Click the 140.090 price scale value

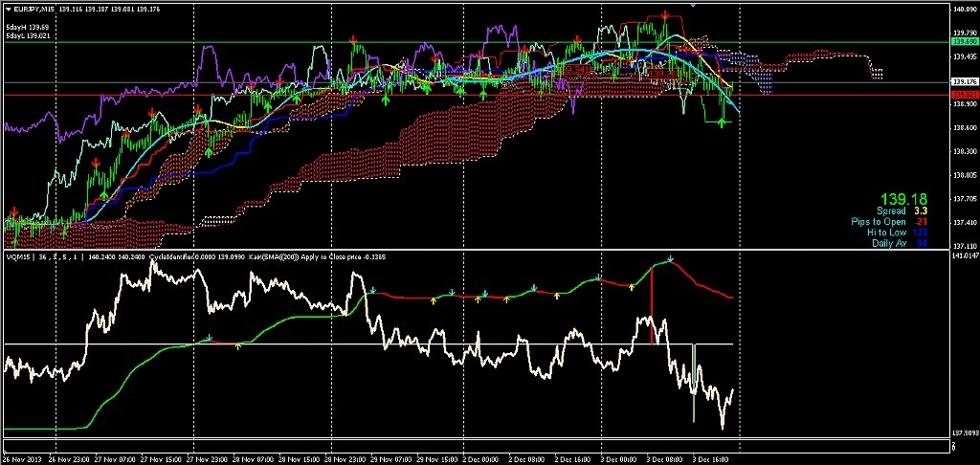965,10
